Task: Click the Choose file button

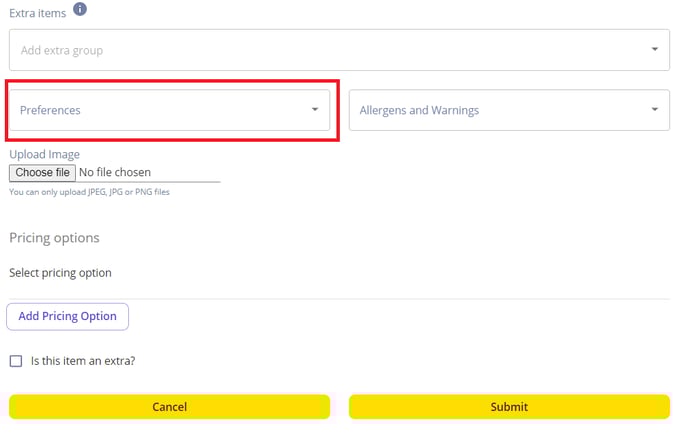Action: pyautogui.click(x=43, y=172)
